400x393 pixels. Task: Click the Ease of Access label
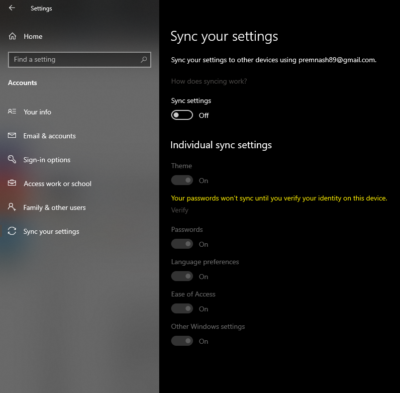[193, 294]
